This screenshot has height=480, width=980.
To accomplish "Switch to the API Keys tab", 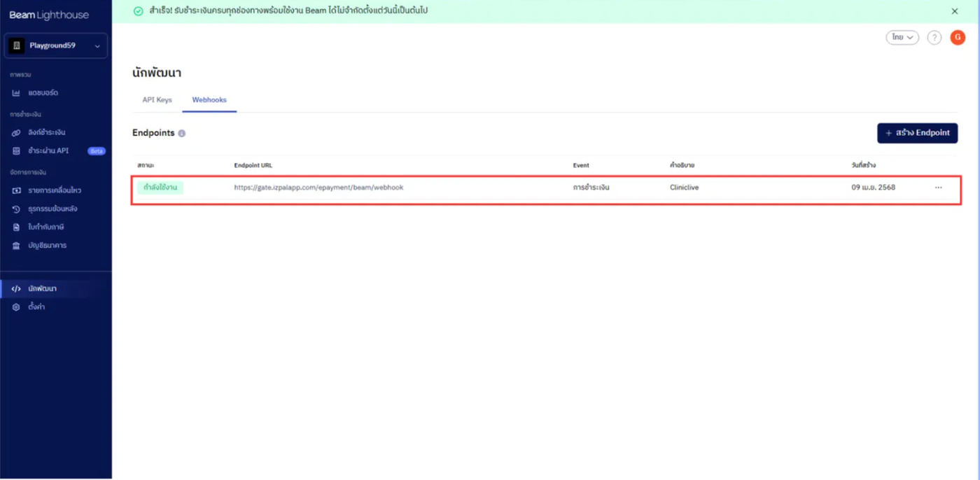I will 157,100.
